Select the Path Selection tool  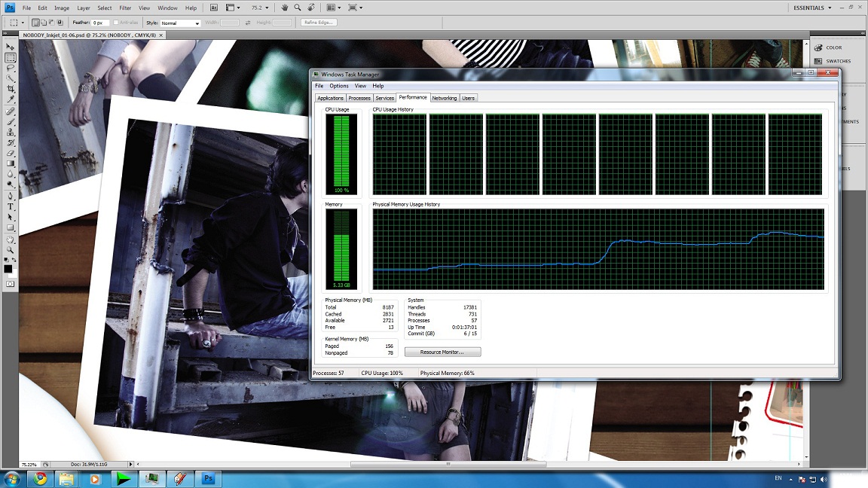11,218
